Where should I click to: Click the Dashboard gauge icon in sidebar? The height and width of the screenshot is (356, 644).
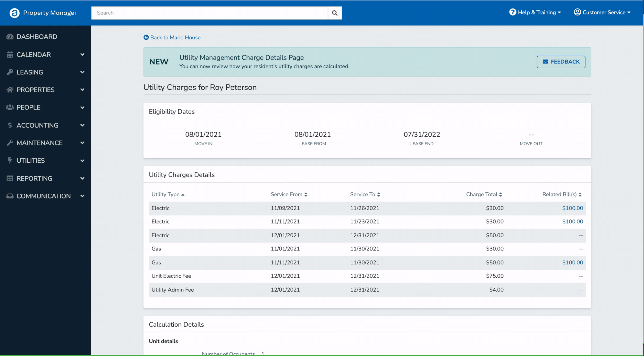[x=10, y=37]
